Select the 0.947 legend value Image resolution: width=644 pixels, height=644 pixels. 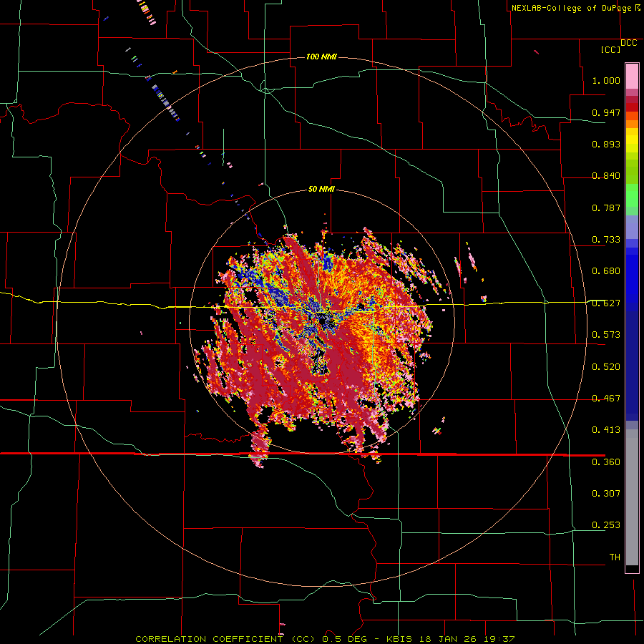point(606,112)
